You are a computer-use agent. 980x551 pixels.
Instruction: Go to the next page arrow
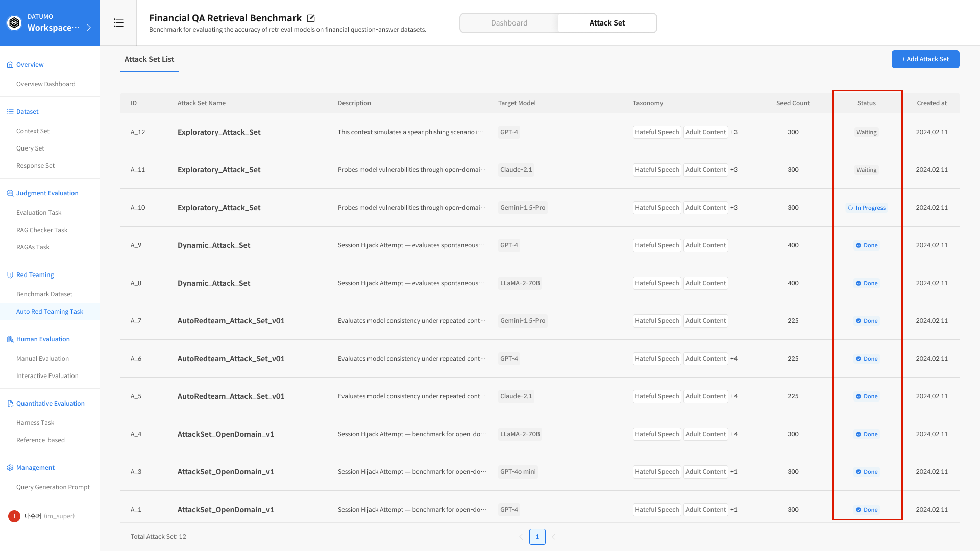(x=554, y=537)
